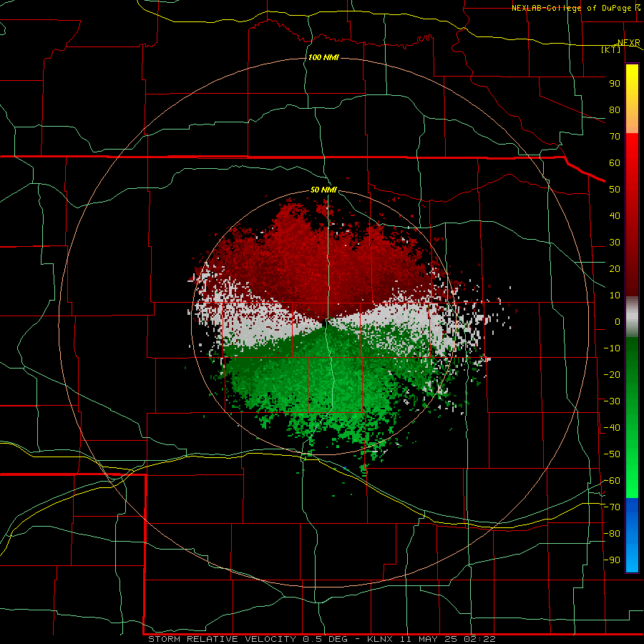
Task: Click the -90 scale label
Action: 612,560
